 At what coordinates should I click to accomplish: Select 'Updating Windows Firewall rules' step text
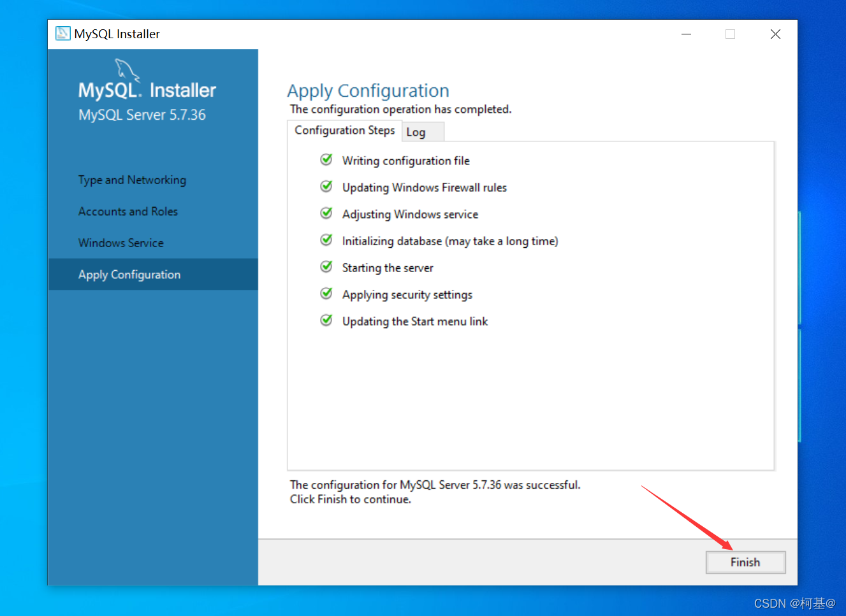(424, 188)
